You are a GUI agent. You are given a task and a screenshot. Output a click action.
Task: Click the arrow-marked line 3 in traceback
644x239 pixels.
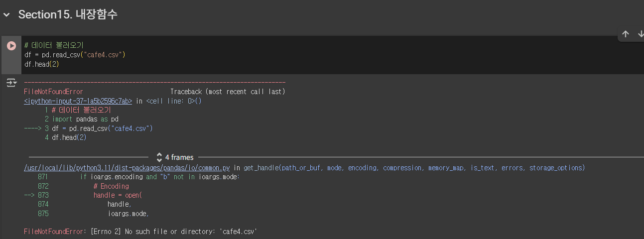pyautogui.click(x=88, y=128)
